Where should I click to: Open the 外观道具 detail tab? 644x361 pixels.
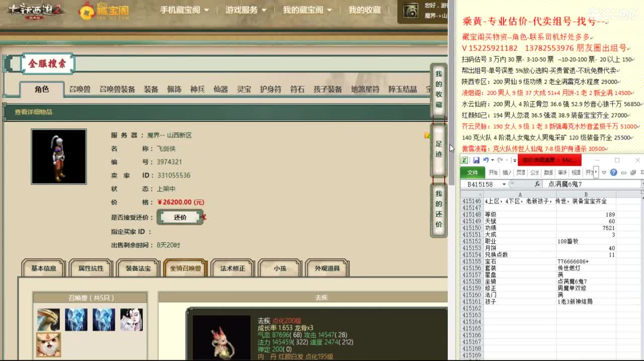(328, 268)
